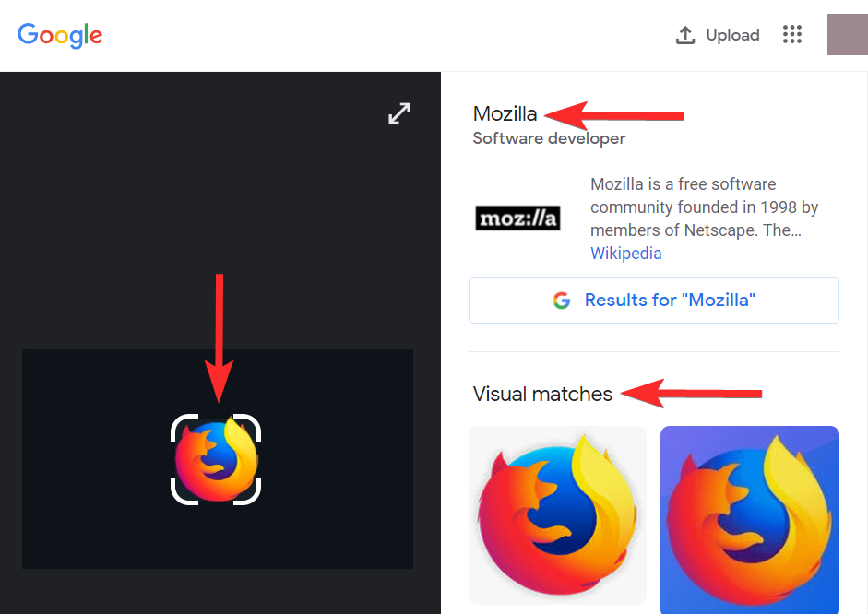Screen dimensions: 868x614
Task: Open the Wikipedia link
Action: 625,253
